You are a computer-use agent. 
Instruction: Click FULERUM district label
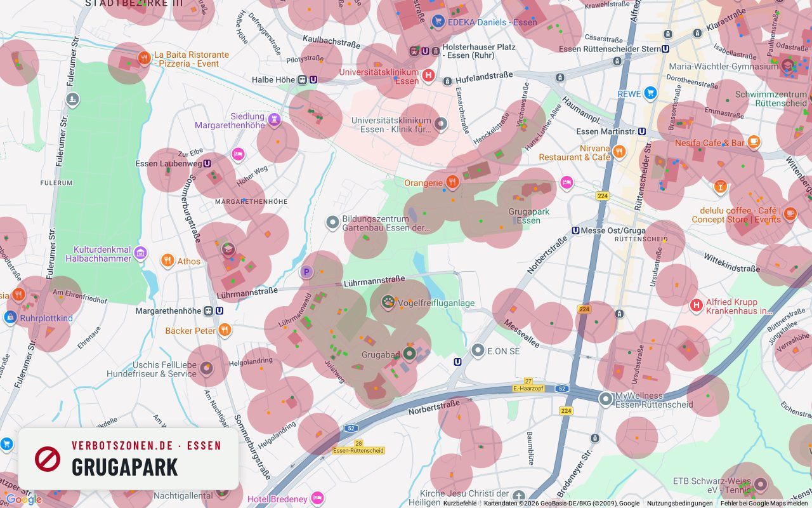(x=56, y=183)
